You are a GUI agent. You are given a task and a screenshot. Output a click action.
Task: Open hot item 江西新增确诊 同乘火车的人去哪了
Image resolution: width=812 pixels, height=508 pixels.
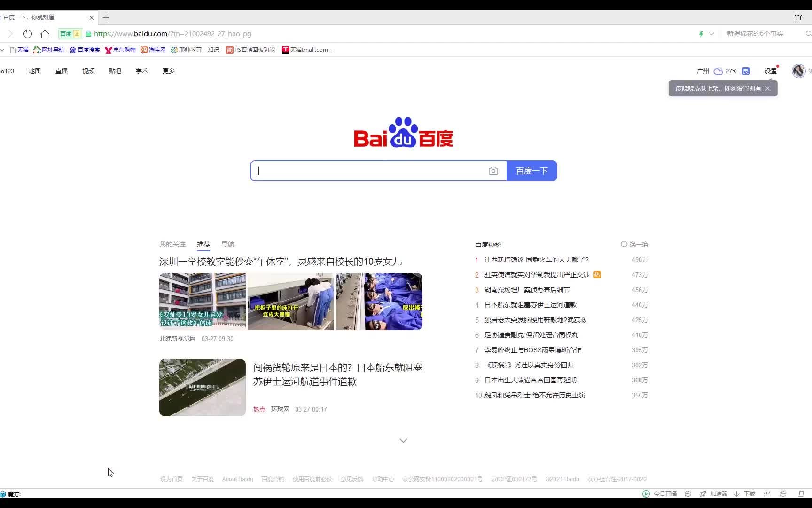(x=537, y=260)
